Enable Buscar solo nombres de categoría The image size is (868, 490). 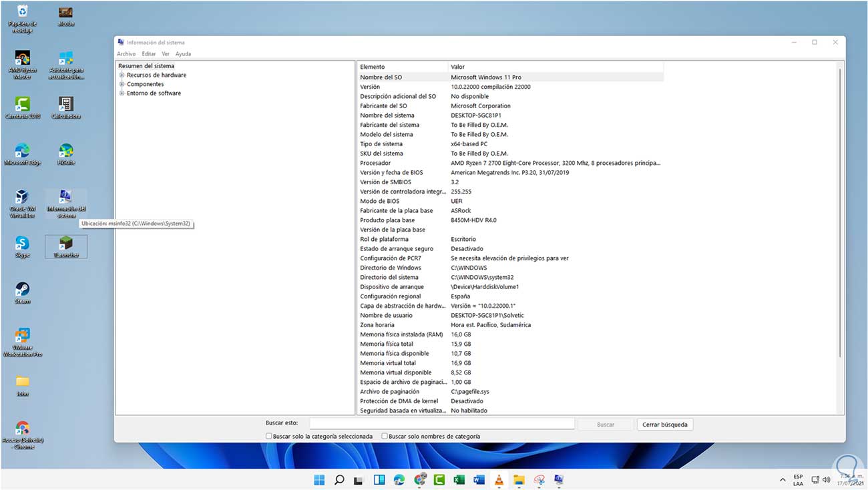pos(385,436)
